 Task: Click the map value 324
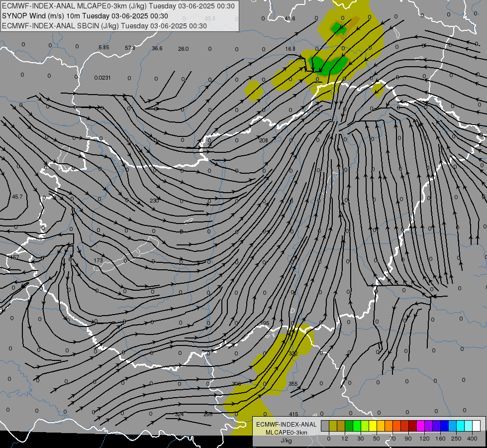[179, 415]
